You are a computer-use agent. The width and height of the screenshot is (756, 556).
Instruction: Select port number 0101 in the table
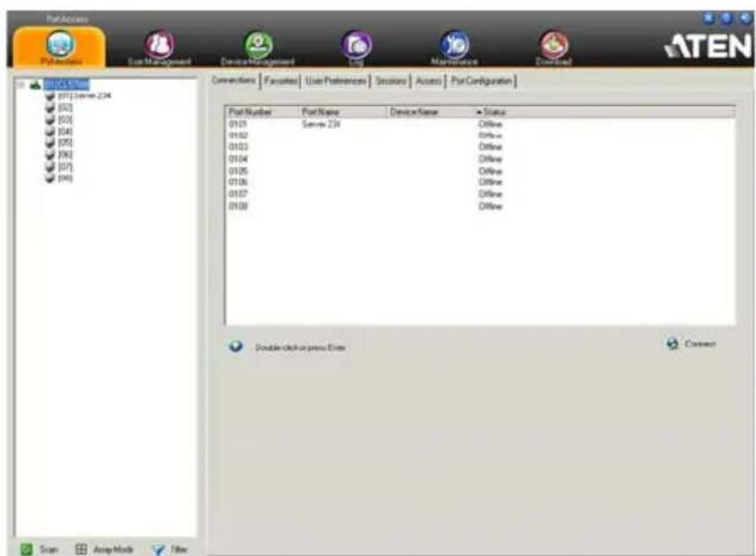tap(238, 124)
